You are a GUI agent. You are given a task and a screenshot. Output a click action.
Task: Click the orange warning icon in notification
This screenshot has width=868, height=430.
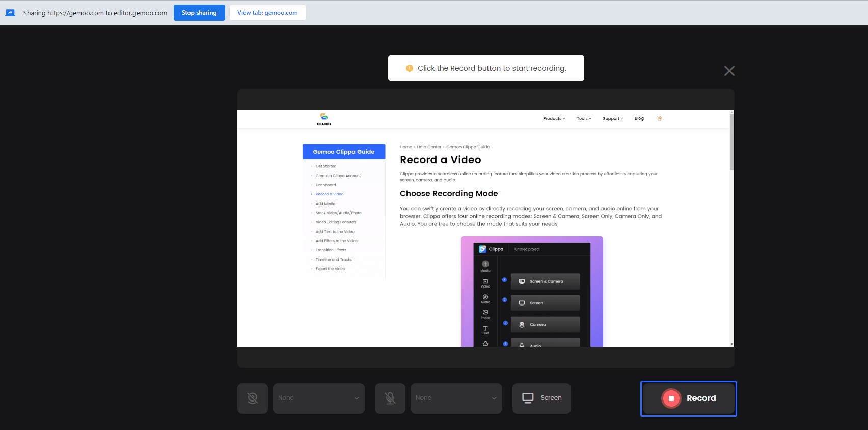point(410,68)
